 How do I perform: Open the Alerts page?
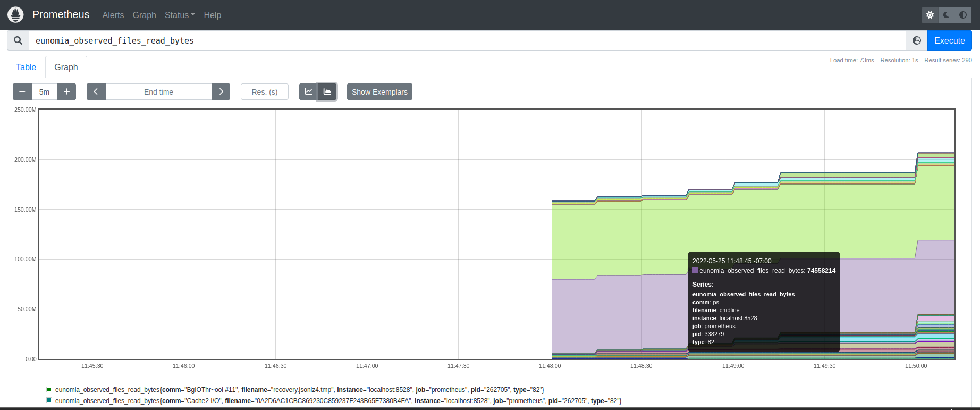coord(113,15)
